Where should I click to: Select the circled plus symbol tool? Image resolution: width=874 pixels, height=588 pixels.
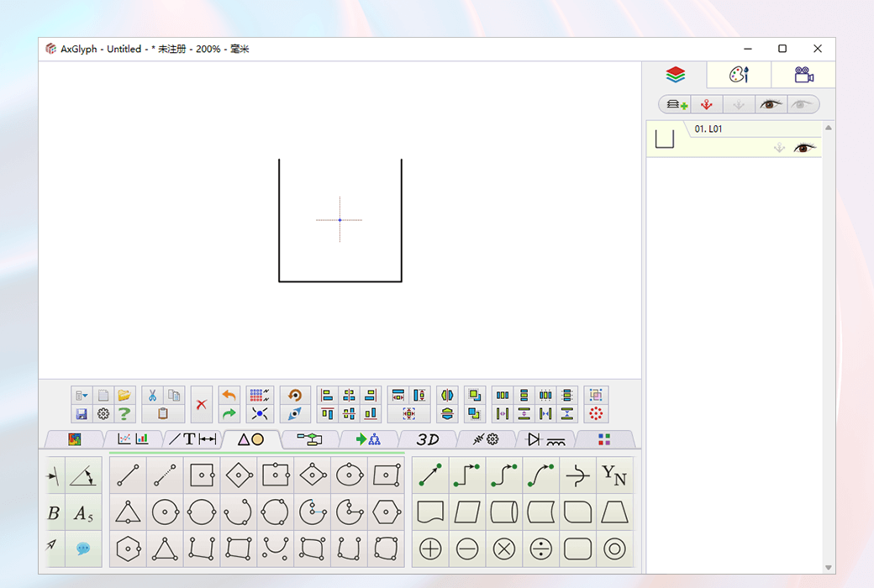coord(429,549)
